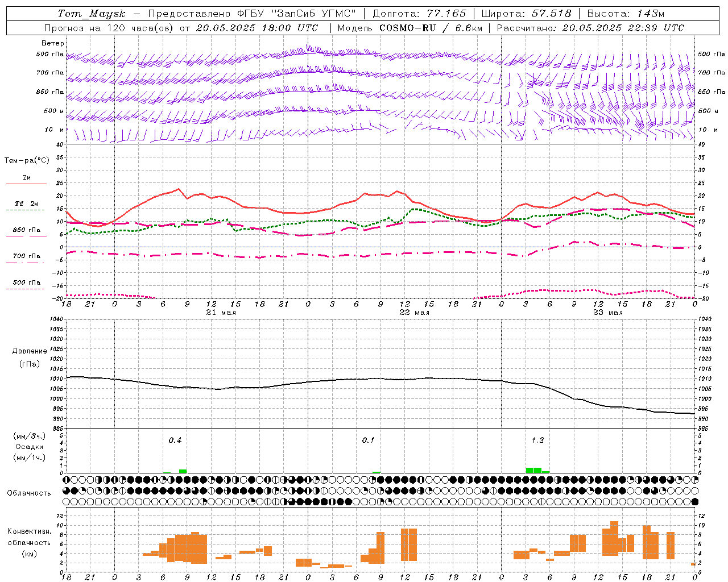Click the station name Tom_Maysk
Screen dimensions: 728x582
click(92, 14)
